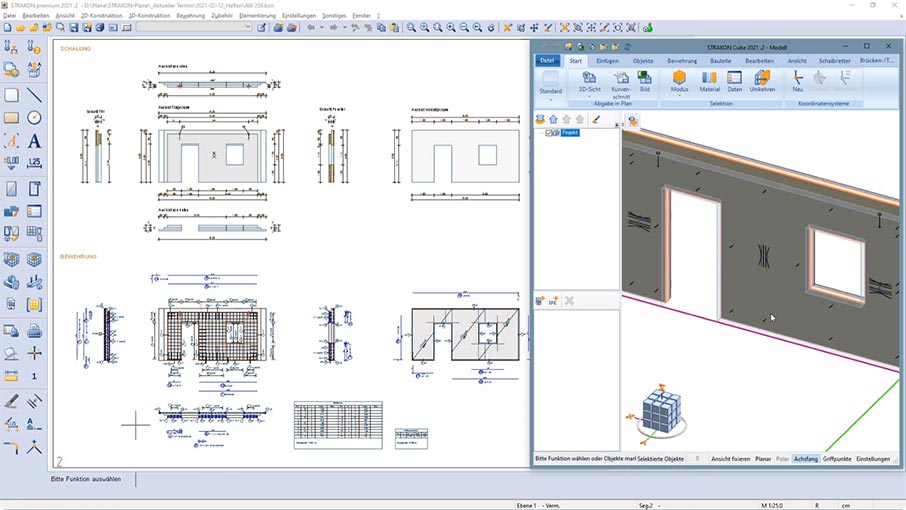
Task: Enable Planar mode in Cube status bar
Action: 763,459
